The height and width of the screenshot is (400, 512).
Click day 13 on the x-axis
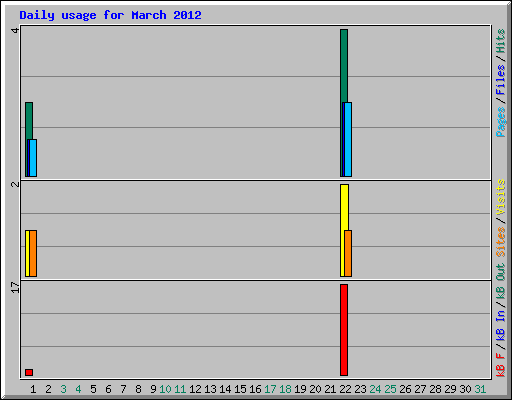pyautogui.click(x=210, y=389)
